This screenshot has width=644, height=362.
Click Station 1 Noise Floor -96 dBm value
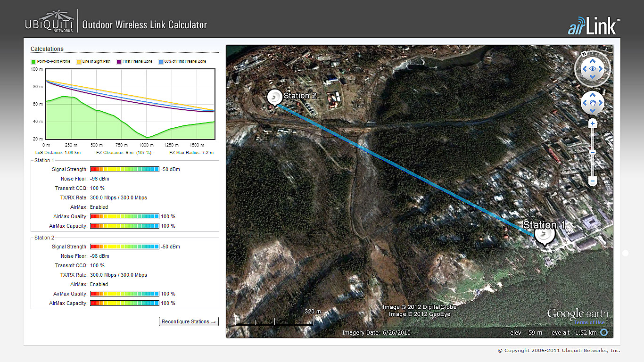click(x=99, y=179)
